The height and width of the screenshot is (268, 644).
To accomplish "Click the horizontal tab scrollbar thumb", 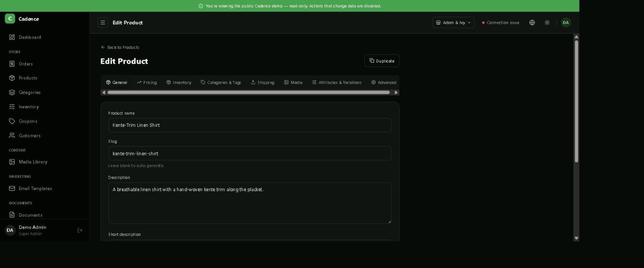I will tap(248, 92).
